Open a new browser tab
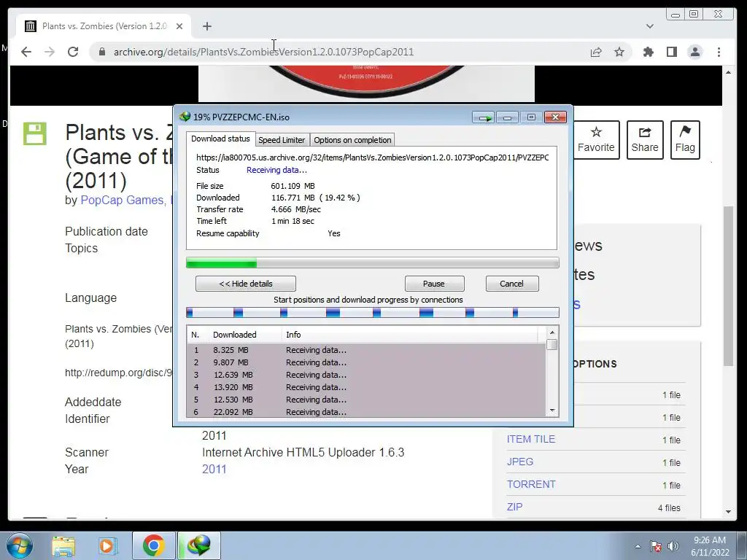 tap(206, 26)
